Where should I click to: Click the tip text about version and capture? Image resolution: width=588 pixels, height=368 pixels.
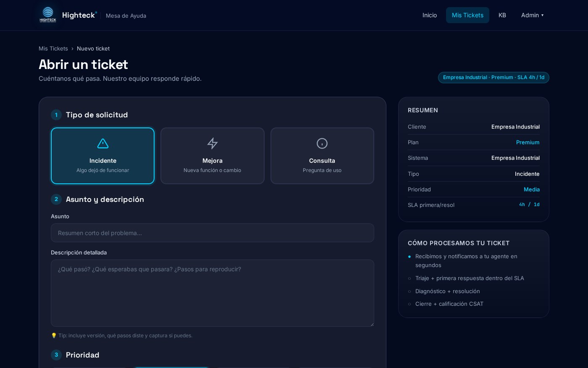122,336
